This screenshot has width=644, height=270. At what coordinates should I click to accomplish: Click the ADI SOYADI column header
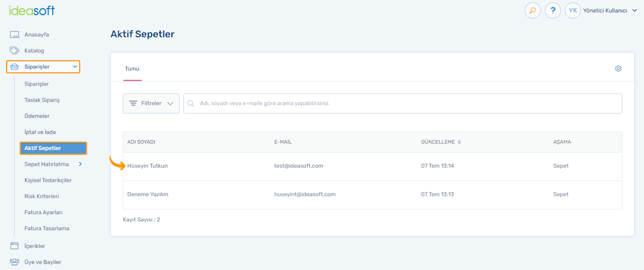point(141,142)
